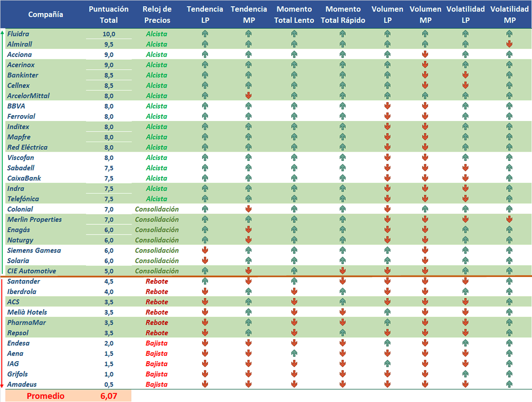This screenshot has height=402, width=532.
Task: Click the PharmaMar company name
Action: coord(27,322)
